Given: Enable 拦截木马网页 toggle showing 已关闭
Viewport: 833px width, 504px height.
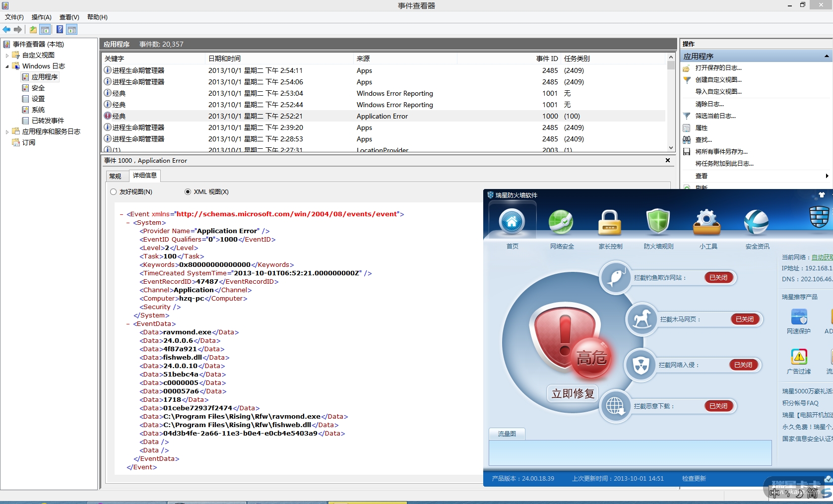Looking at the screenshot, I should point(744,319).
